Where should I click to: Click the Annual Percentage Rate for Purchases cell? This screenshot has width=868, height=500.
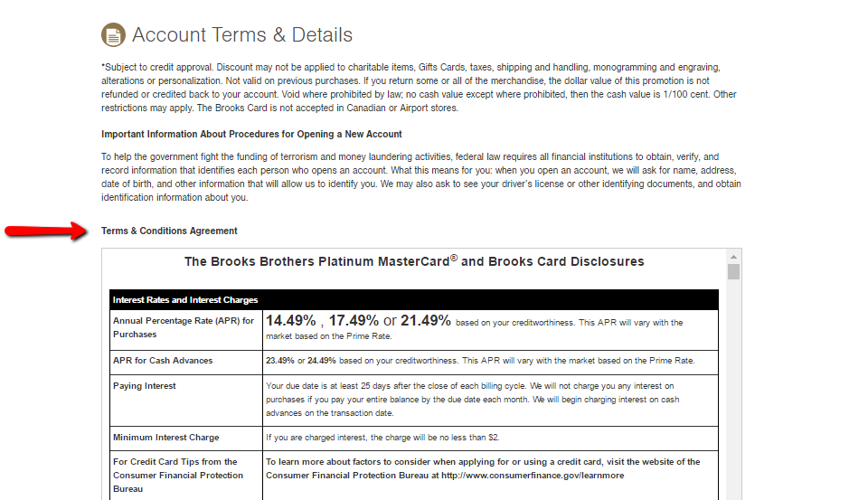[184, 327]
